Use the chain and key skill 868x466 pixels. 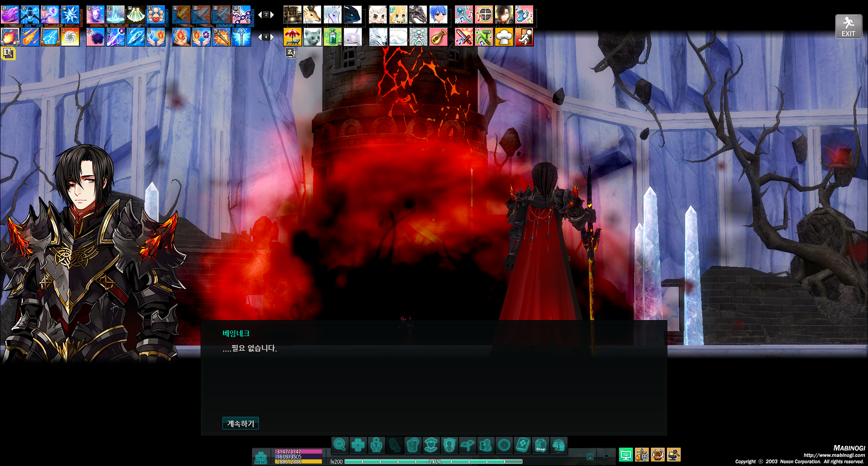pyautogui.click(x=242, y=15)
